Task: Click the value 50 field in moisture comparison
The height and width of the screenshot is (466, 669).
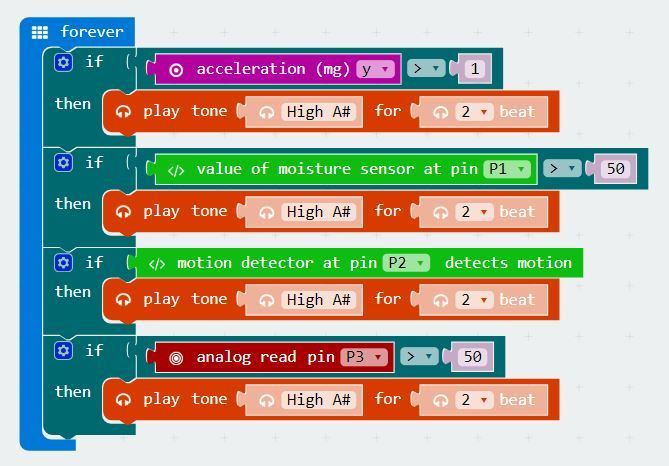Action: tap(615, 169)
